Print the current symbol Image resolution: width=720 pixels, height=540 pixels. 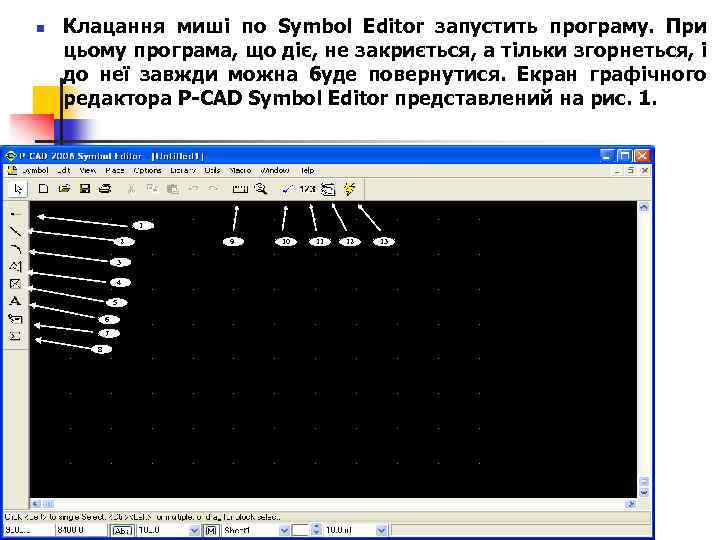pyautogui.click(x=105, y=188)
